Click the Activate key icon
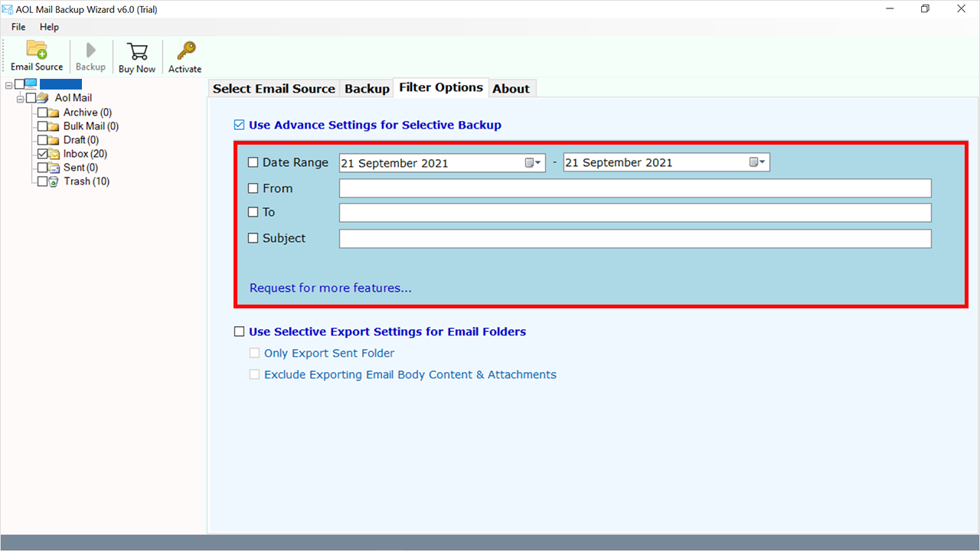Screen dimensions: 980x551 coord(185,51)
